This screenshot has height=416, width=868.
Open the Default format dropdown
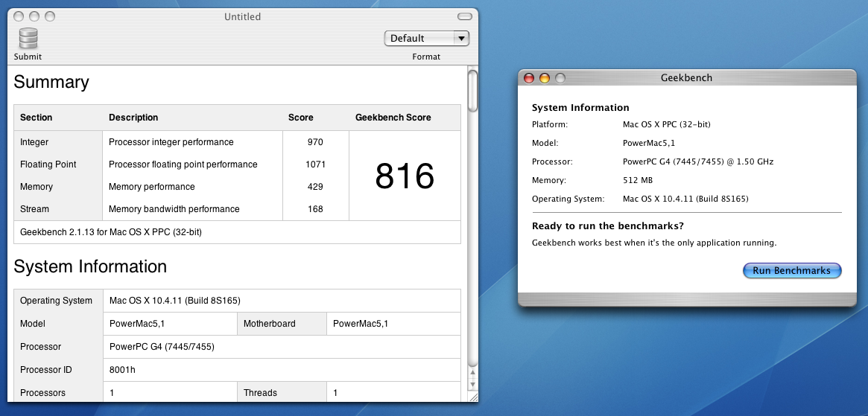pos(427,38)
